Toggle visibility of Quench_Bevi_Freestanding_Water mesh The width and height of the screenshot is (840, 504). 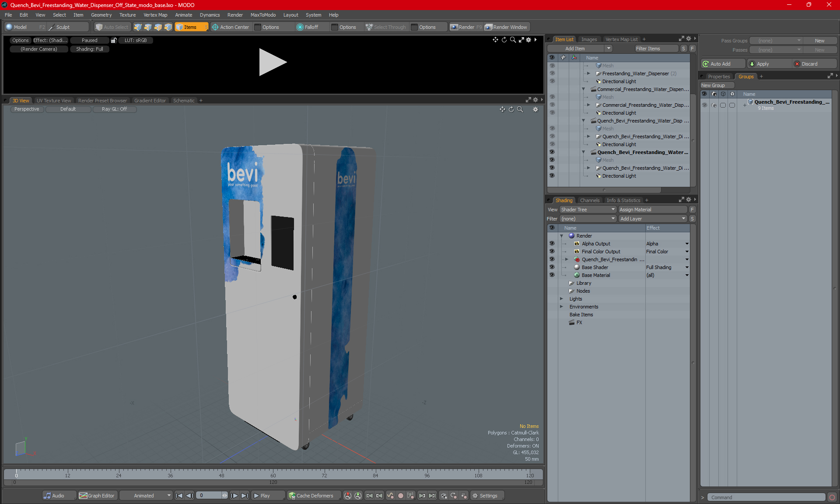click(551, 160)
